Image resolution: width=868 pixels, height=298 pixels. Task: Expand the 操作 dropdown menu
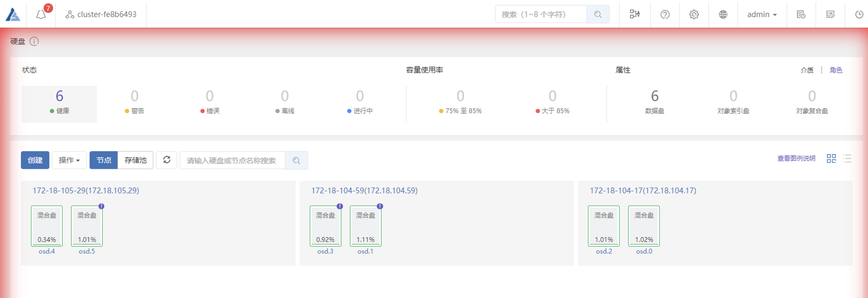click(69, 160)
